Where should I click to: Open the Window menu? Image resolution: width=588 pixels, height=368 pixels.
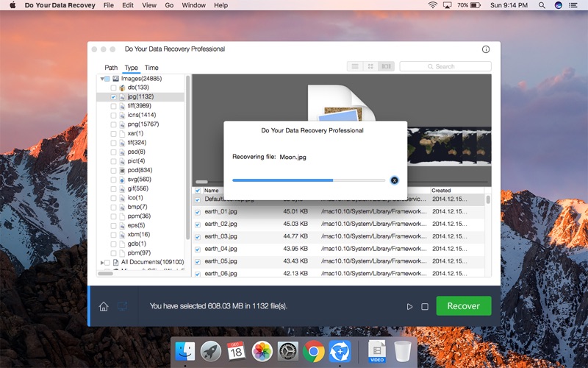coord(193,5)
